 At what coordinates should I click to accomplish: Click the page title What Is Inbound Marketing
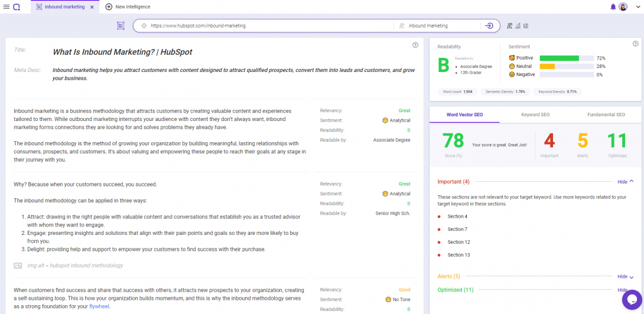(122, 52)
